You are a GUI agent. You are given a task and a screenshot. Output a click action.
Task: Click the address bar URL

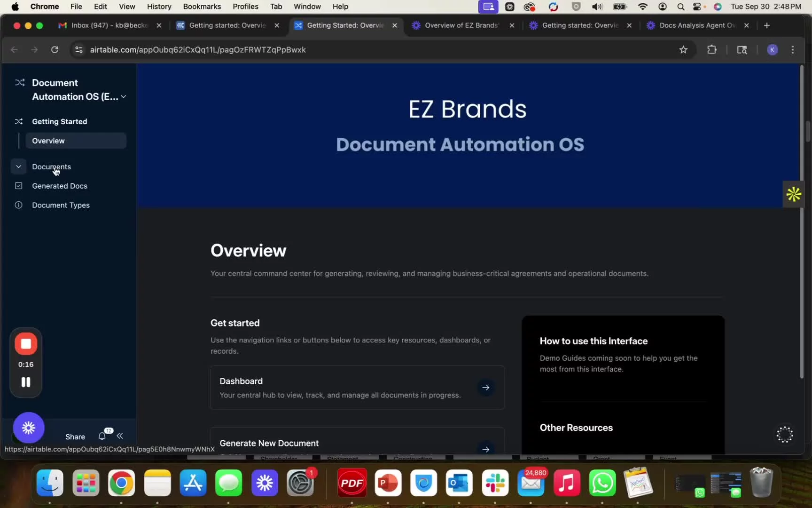198,50
